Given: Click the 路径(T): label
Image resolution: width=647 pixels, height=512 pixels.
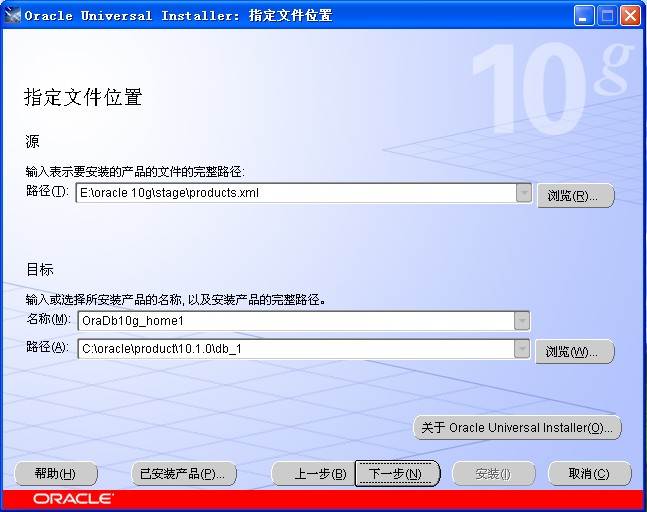Looking at the screenshot, I should pos(47,191).
